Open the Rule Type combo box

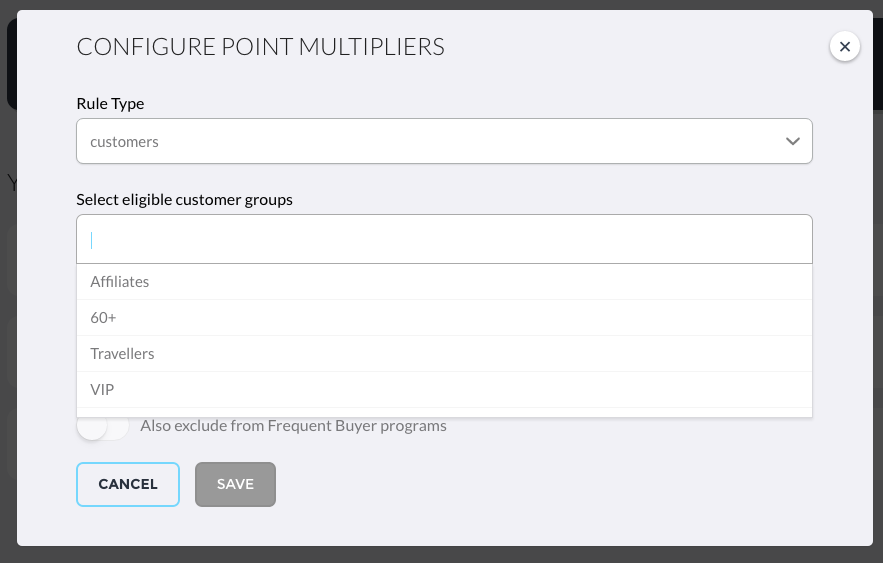point(444,141)
